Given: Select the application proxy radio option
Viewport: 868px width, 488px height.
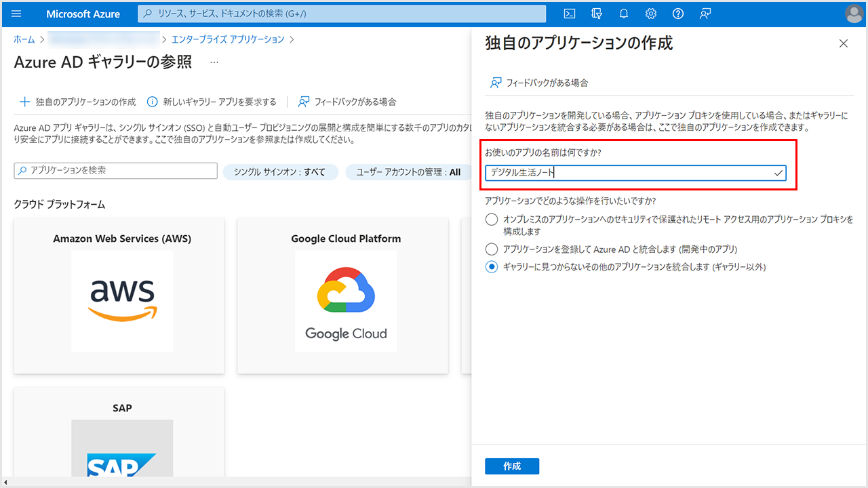Looking at the screenshot, I should click(x=492, y=220).
